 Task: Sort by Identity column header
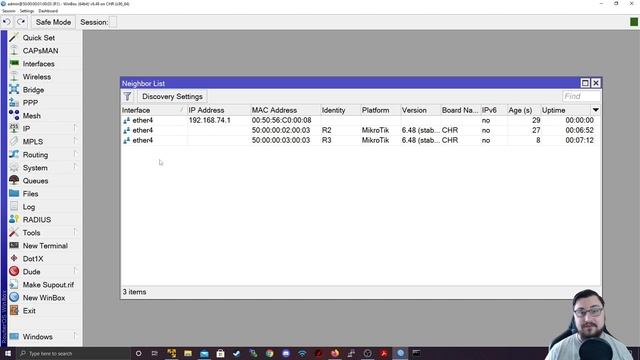(x=340, y=110)
